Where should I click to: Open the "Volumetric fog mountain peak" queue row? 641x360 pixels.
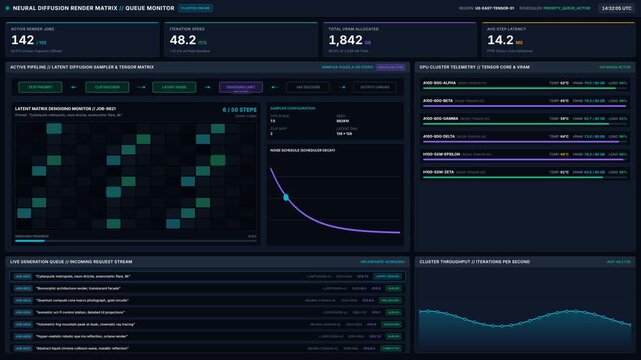[208, 324]
